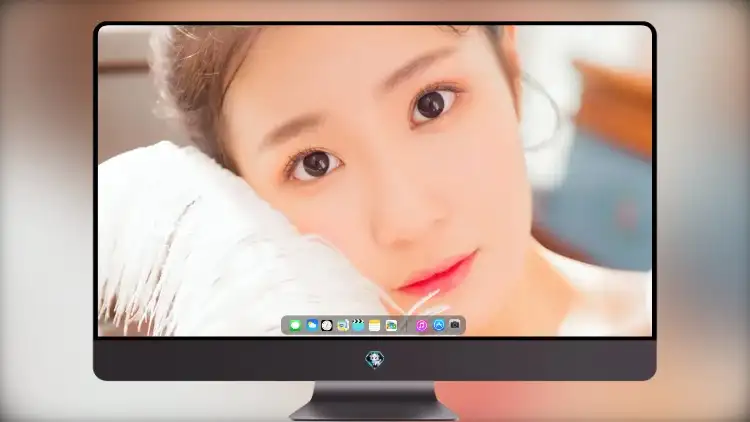750x422 pixels.
Task: Click the logo emblem on monitor chin
Action: (375, 360)
